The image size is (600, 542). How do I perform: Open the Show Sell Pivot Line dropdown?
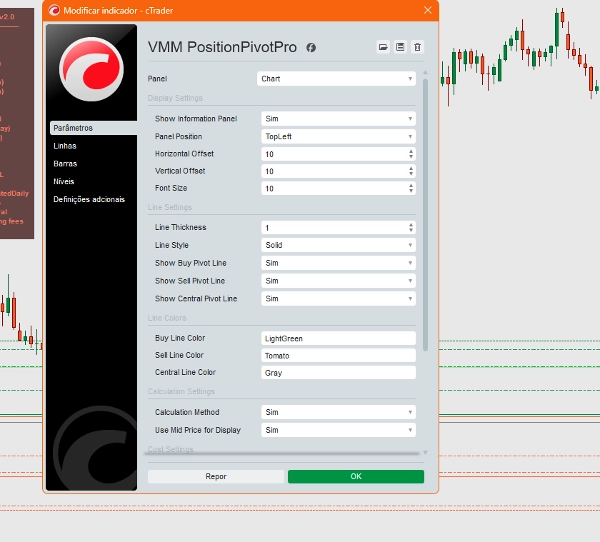pos(339,281)
